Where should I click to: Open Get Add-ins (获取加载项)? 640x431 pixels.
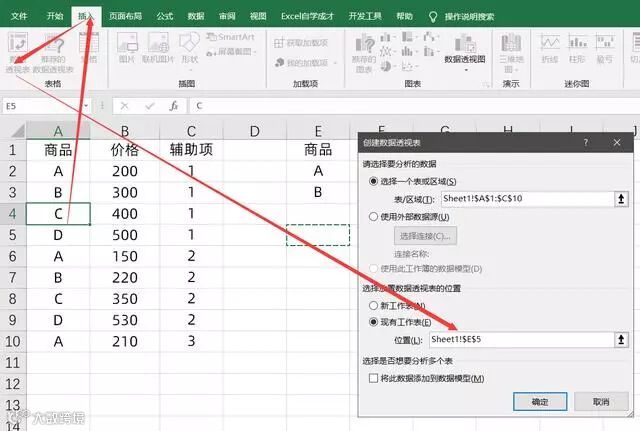tap(301, 43)
